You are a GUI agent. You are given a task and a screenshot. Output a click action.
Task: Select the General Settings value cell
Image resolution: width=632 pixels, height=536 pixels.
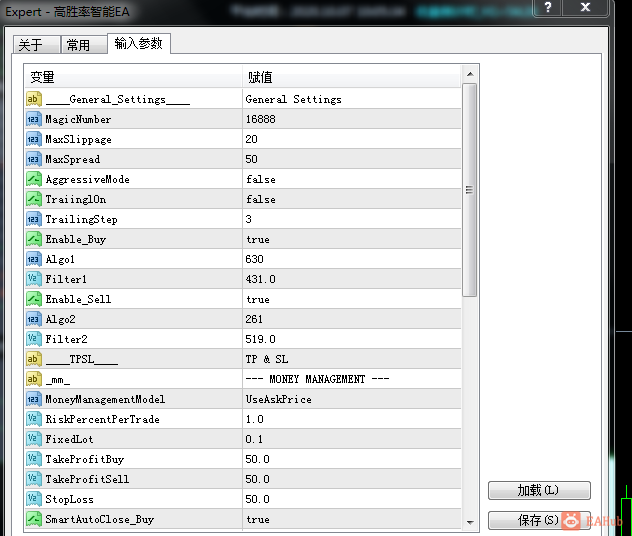(352, 99)
